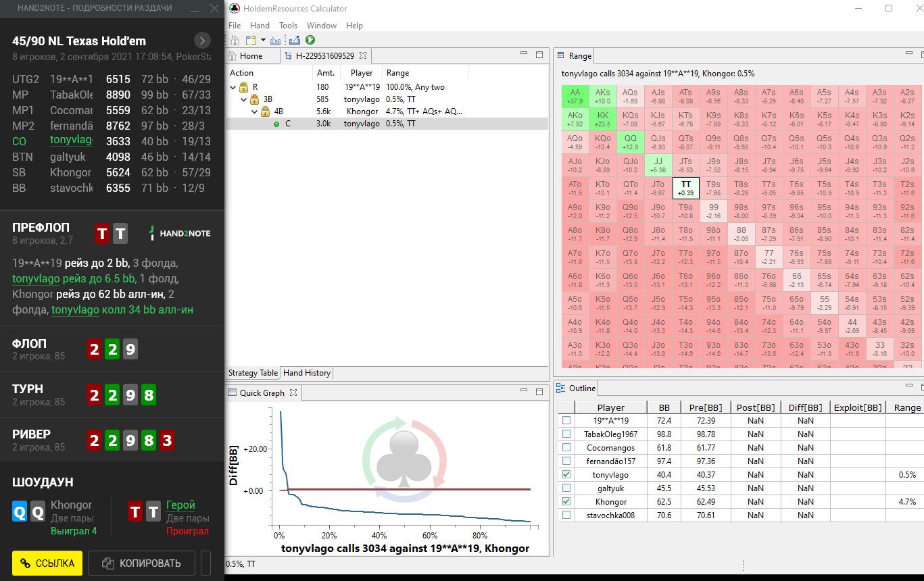This screenshot has width=924, height=581.
Task: Click the green Run calculation button
Action: point(310,41)
